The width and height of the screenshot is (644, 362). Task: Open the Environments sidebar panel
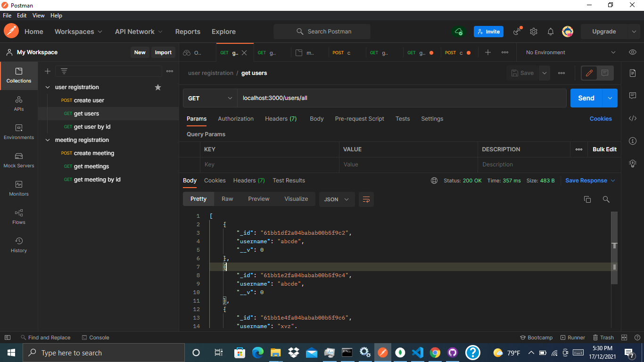coord(19,132)
